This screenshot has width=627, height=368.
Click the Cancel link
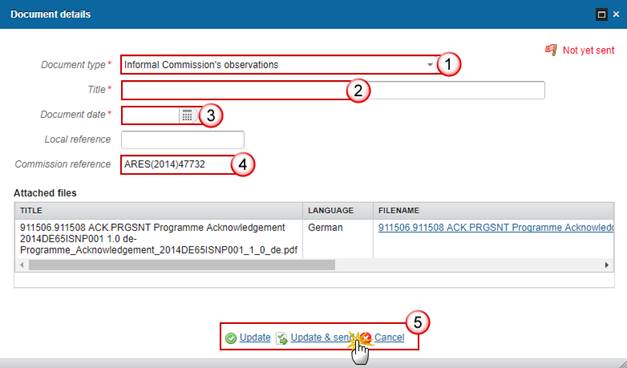(x=389, y=337)
